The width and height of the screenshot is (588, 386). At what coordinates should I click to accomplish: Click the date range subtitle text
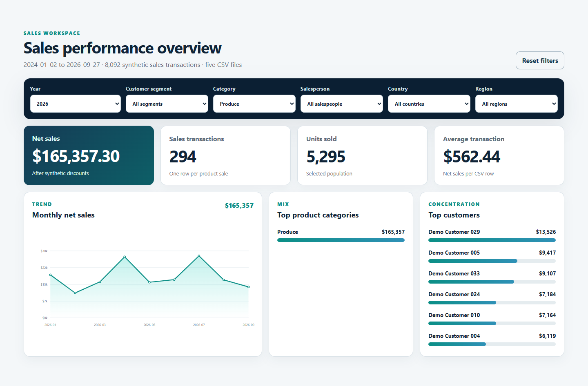coord(133,64)
